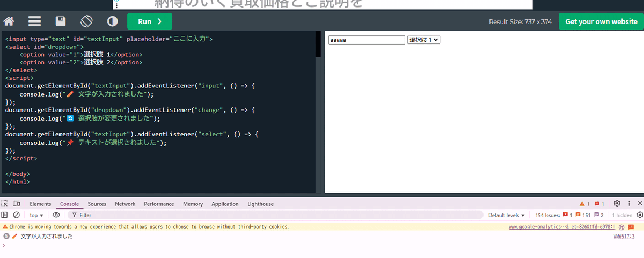Switch to the Network tab

(x=125, y=204)
